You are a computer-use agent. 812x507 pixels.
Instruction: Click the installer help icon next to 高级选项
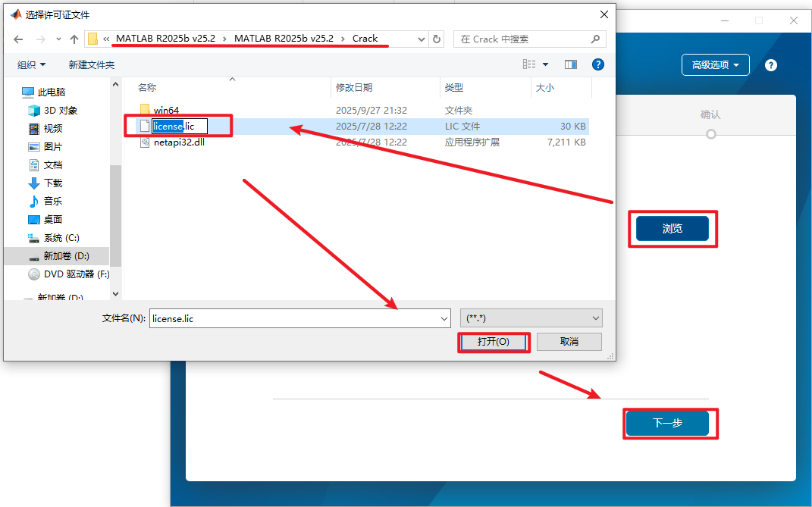[771, 65]
